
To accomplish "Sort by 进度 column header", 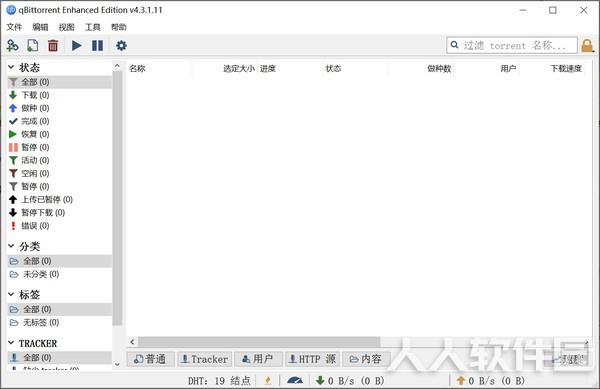I will 268,68.
